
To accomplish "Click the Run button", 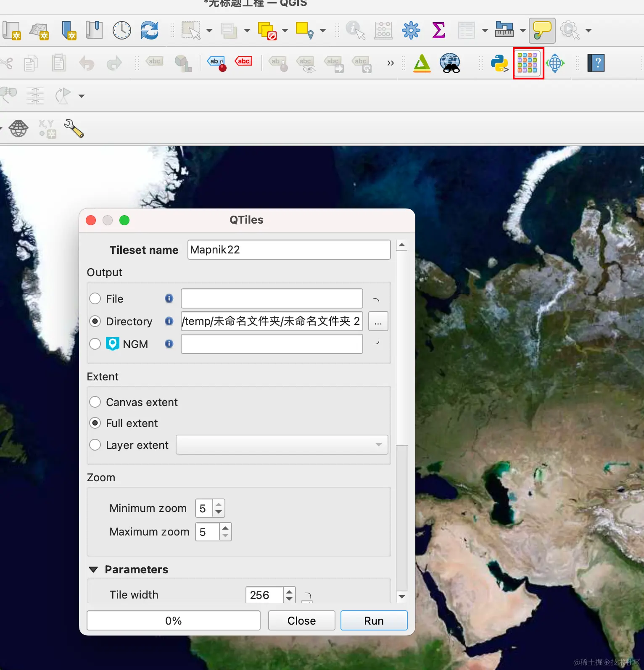I will coord(374,621).
